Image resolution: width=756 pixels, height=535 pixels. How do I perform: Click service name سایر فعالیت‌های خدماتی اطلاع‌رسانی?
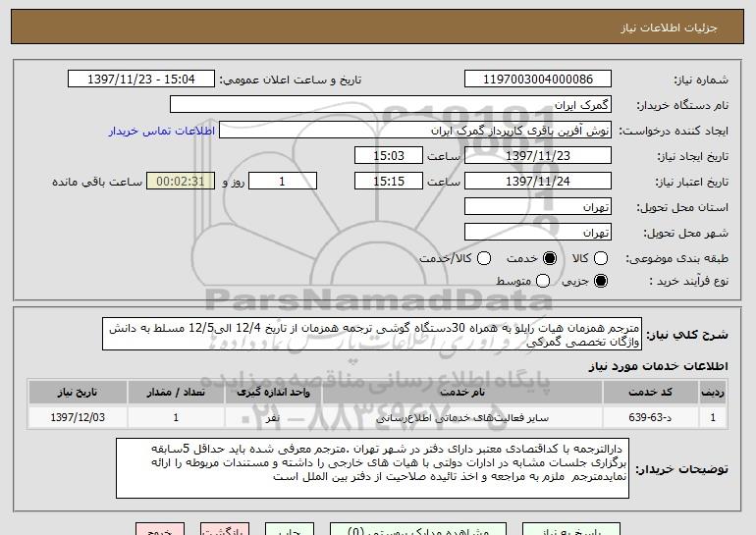coord(462,417)
